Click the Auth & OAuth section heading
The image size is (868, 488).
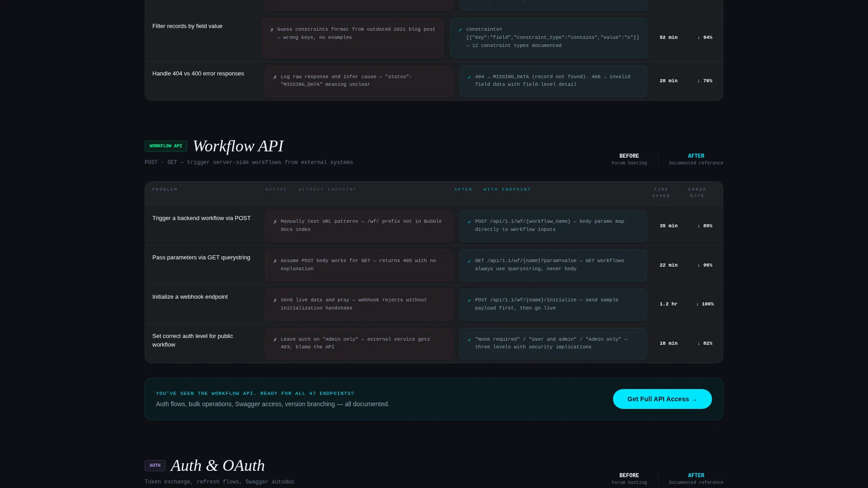coord(218,465)
